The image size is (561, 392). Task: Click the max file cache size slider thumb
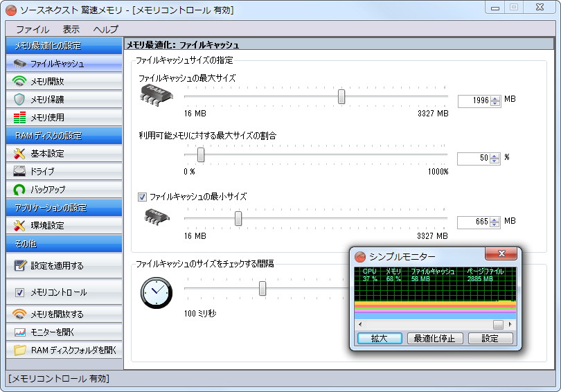pos(341,96)
